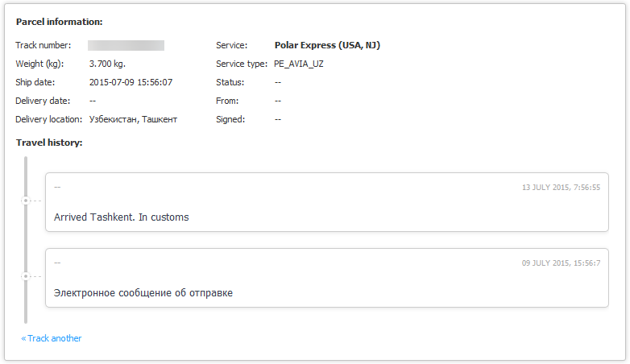Click the 09 JULY 2015, 15:56:7 timestamp
Screen dimensions: 630x364
[x=562, y=263]
